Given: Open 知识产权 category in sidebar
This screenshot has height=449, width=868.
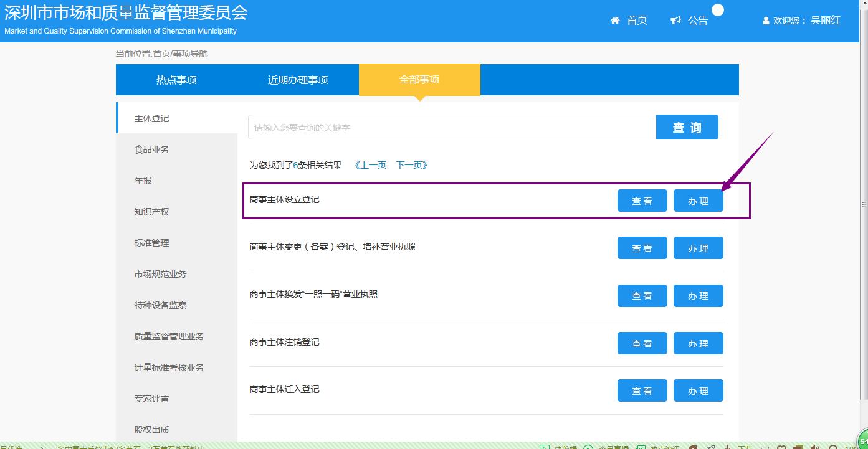Looking at the screenshot, I should (151, 212).
